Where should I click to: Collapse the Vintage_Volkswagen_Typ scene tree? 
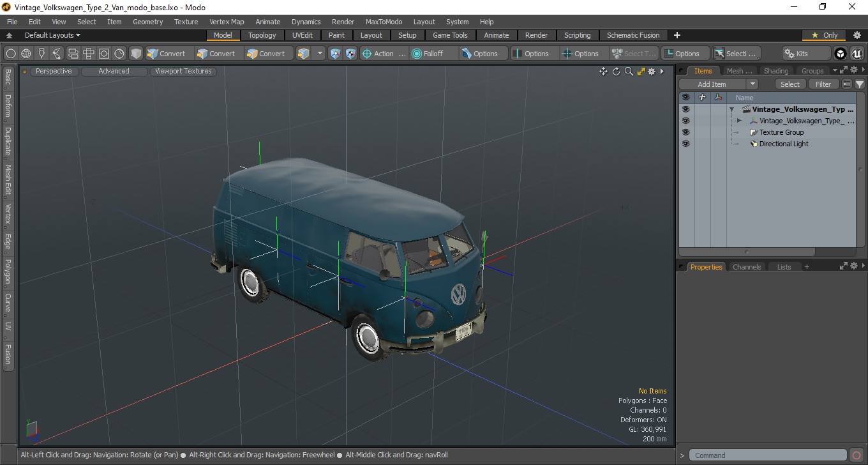click(x=732, y=109)
